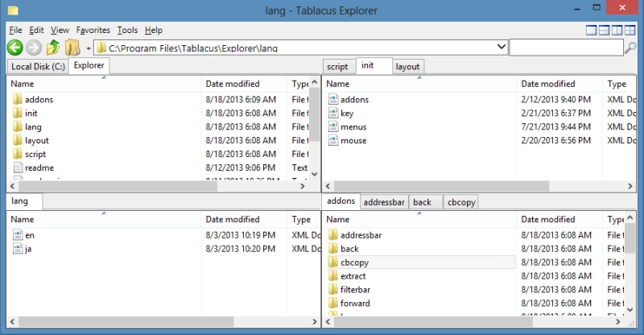Click the search input box
Viewport: 644px width, 335px height.
[x=567, y=48]
